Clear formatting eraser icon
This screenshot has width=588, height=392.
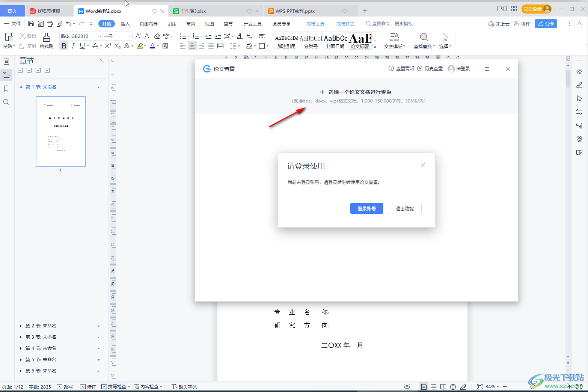(x=157, y=36)
